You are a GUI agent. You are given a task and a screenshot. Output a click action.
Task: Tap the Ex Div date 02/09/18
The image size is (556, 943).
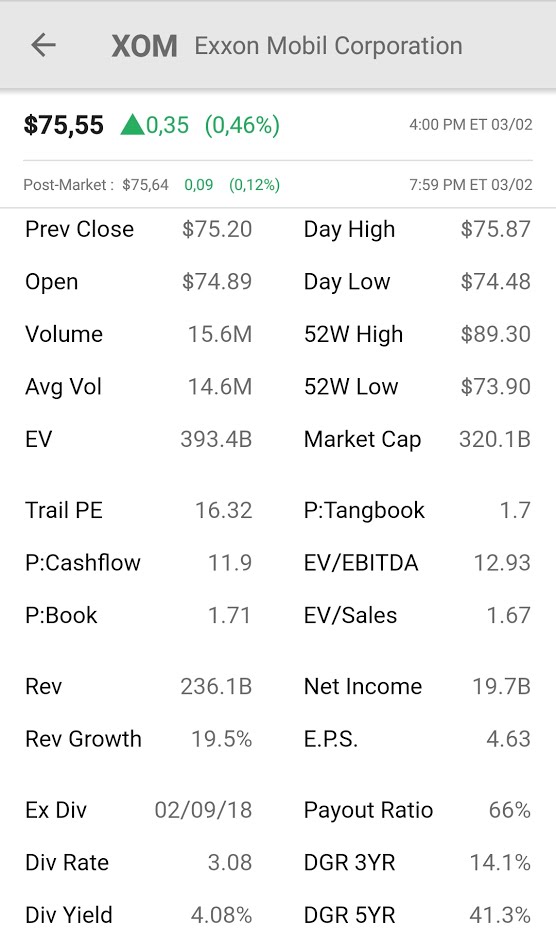(x=203, y=810)
